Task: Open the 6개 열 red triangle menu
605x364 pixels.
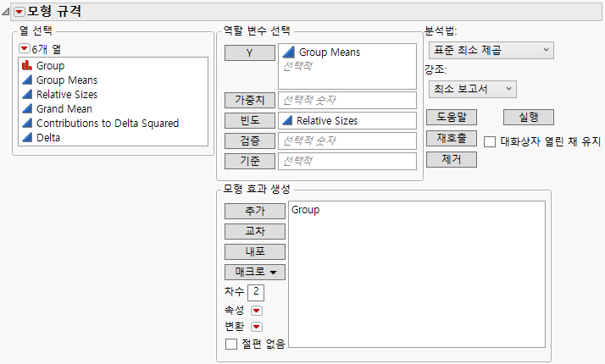Action: [x=24, y=48]
